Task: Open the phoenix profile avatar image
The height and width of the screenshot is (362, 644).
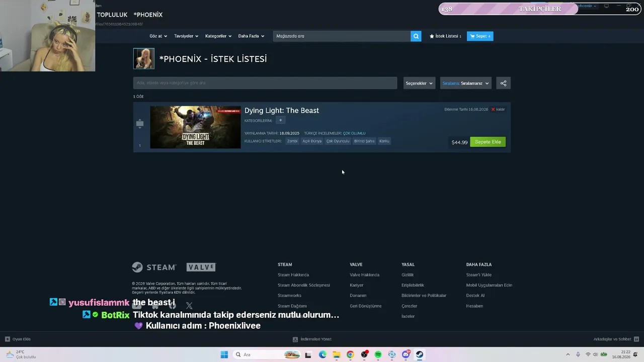Action: pos(144,59)
